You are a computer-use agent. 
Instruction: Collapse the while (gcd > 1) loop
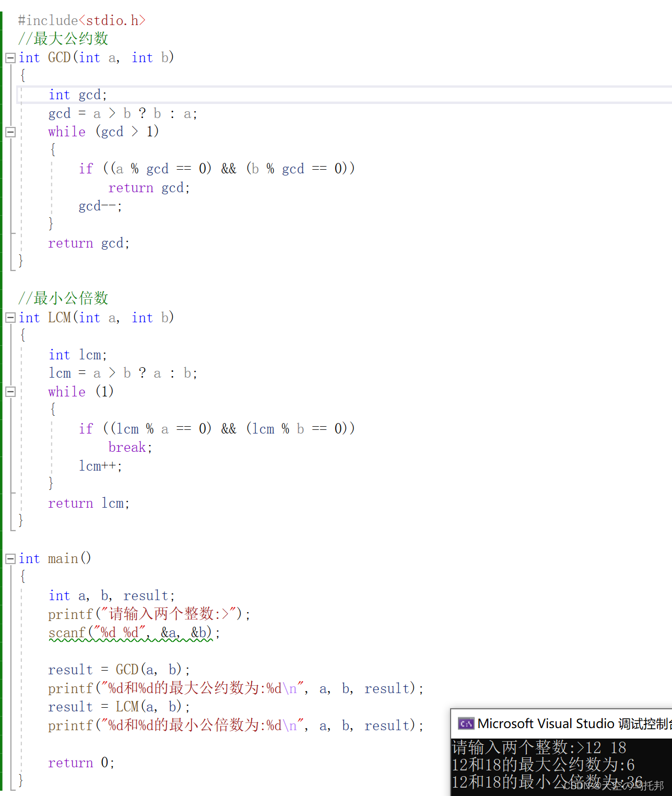point(10,132)
